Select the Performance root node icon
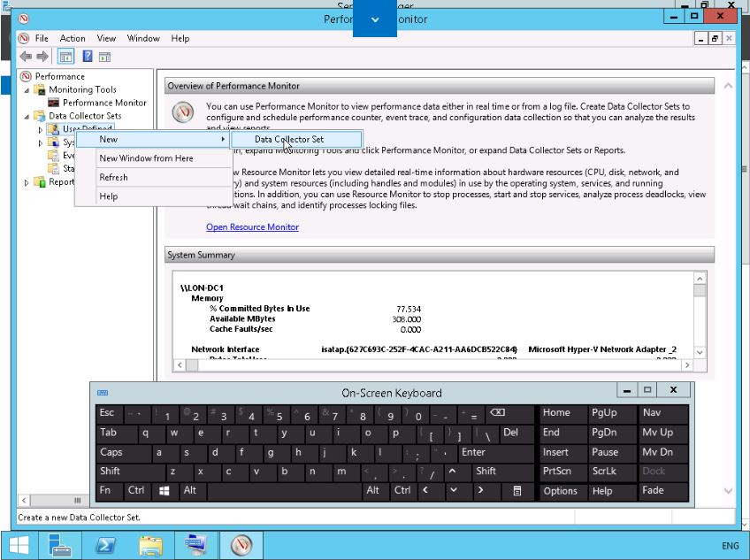Screen dimensions: 750x560 coord(26,76)
